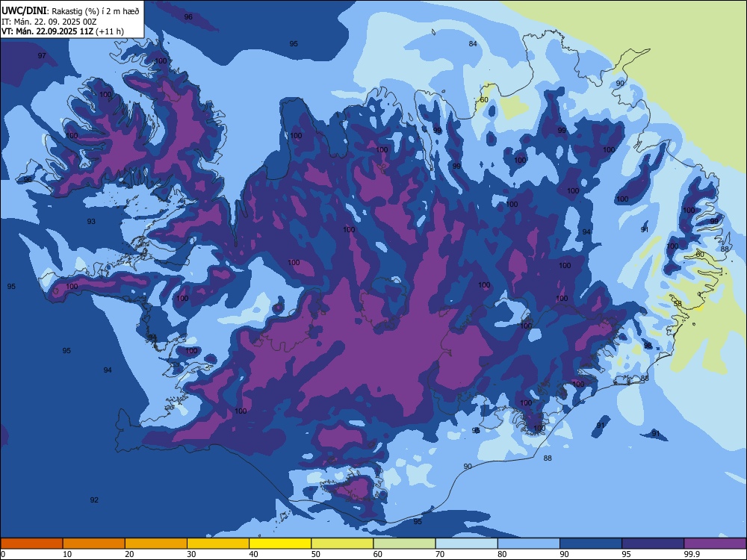Click the legend scale label 70
The image size is (747, 560).
pyautogui.click(x=440, y=554)
